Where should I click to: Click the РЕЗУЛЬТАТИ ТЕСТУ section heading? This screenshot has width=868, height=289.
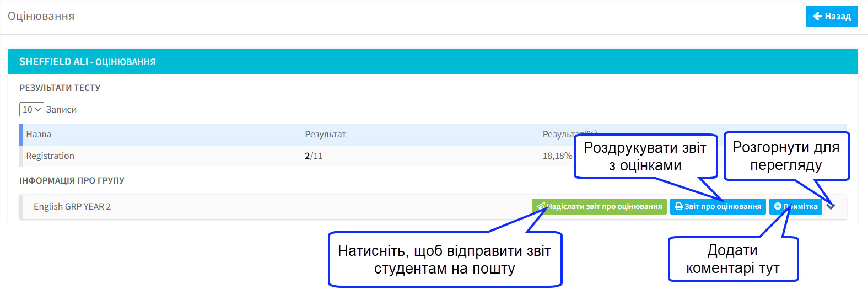pyautogui.click(x=60, y=88)
